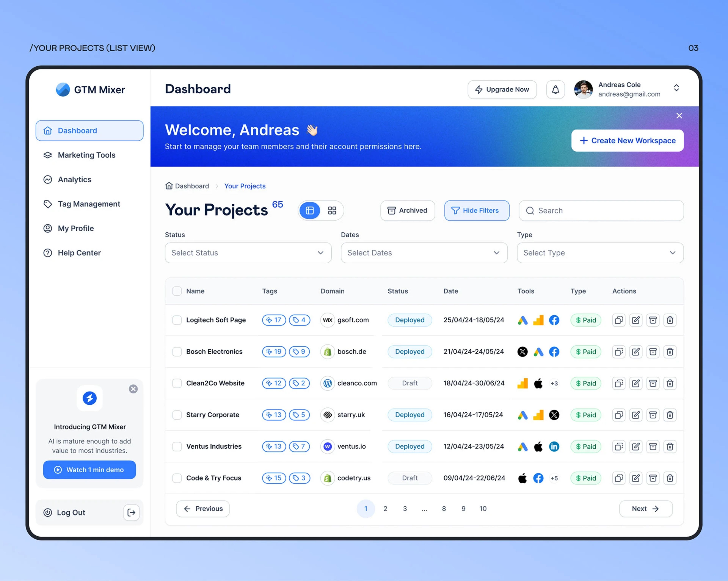
Task: Click the Search projects field
Action: 601,211
